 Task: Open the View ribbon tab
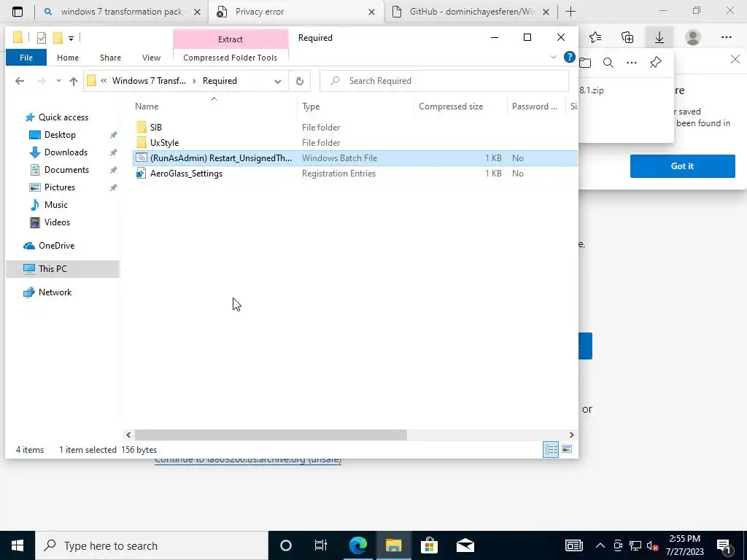[x=151, y=58]
